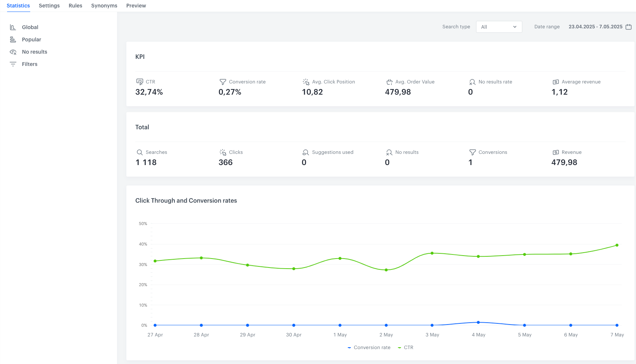Click the Popular bars icon in sidebar

(13, 39)
